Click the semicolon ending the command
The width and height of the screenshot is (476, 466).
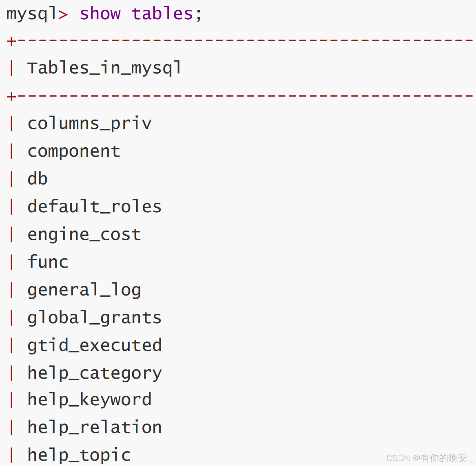pos(199,14)
